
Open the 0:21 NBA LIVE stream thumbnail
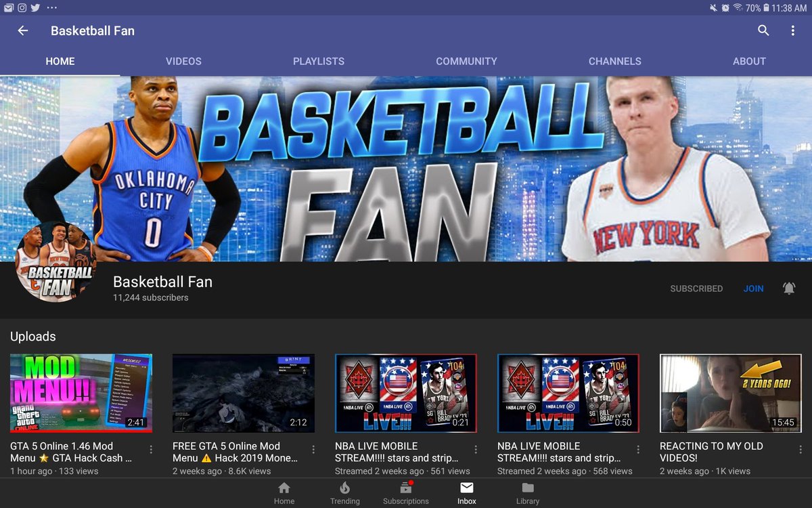click(x=406, y=393)
